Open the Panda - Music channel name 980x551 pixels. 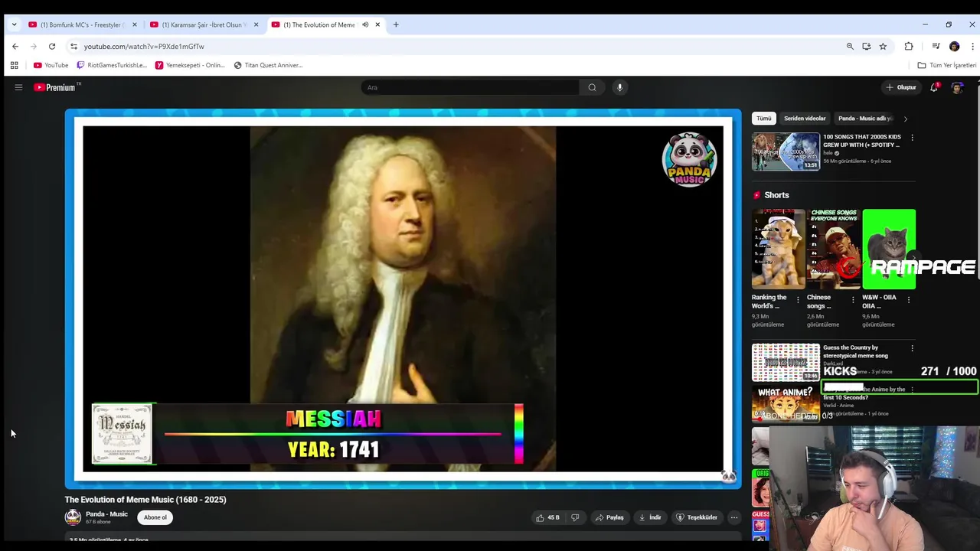click(106, 514)
